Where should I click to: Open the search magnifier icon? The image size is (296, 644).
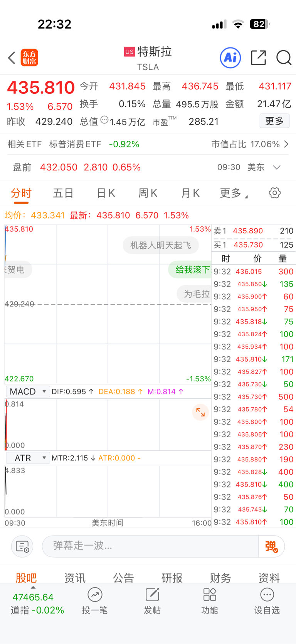tap(284, 58)
